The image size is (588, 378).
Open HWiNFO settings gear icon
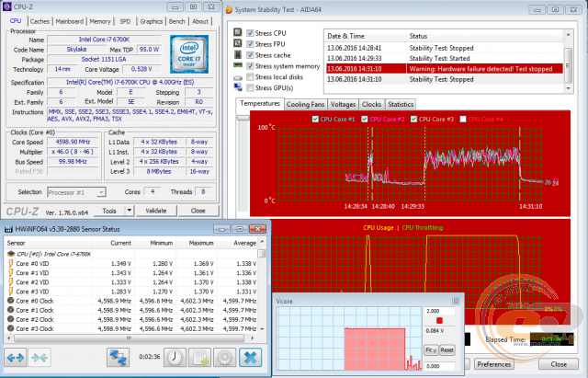[224, 358]
